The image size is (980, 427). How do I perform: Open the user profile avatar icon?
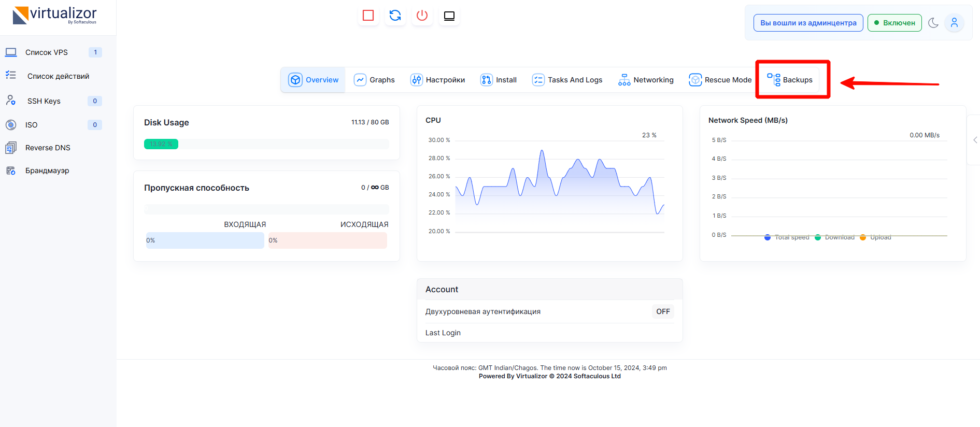pyautogui.click(x=954, y=23)
